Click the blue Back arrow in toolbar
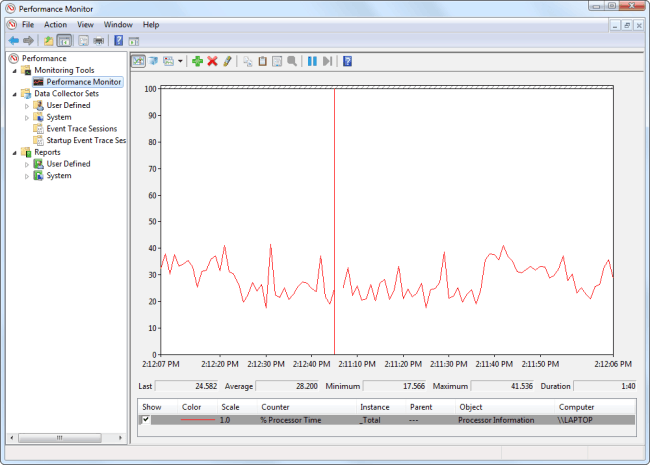This screenshot has width=650, height=465. (14, 40)
